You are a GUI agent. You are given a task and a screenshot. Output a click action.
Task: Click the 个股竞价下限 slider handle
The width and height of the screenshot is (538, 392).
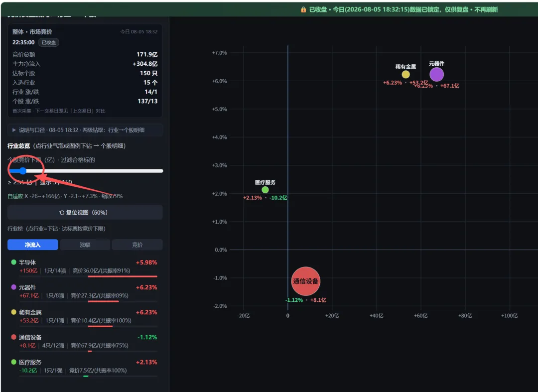point(22,171)
